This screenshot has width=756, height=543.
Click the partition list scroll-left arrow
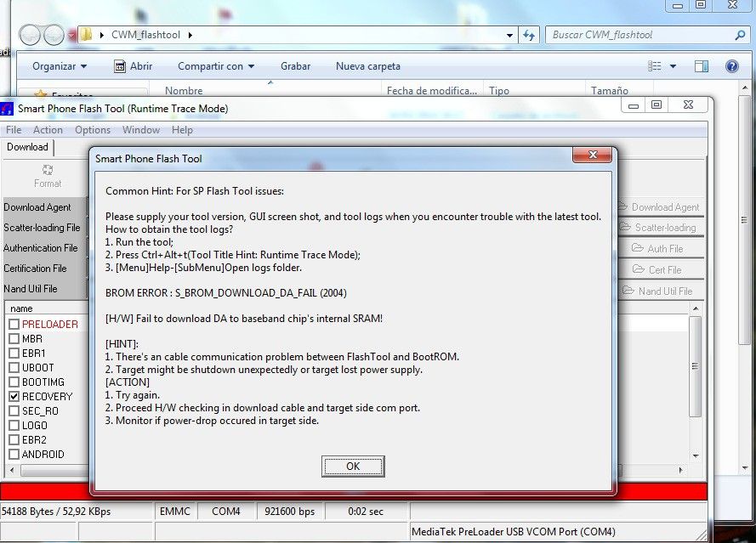pos(12,470)
